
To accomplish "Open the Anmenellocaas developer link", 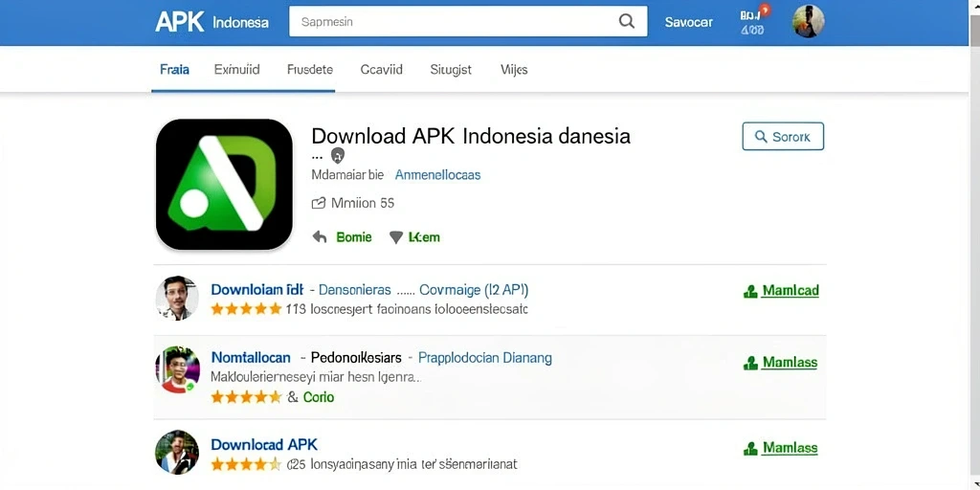I will point(437,175).
